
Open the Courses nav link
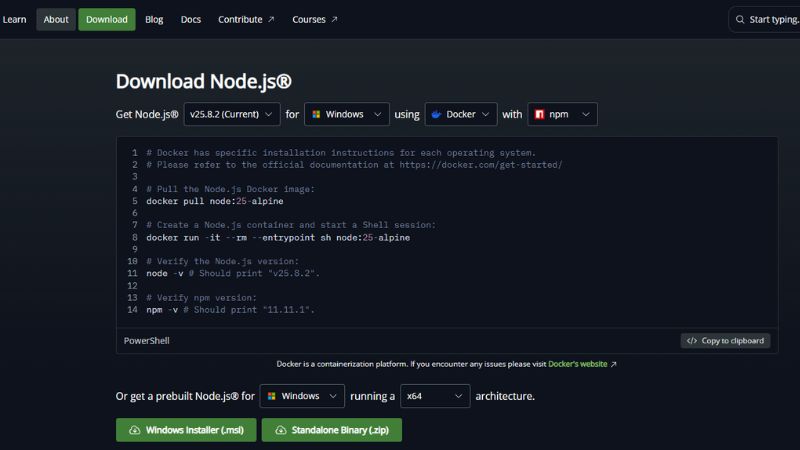(314, 19)
